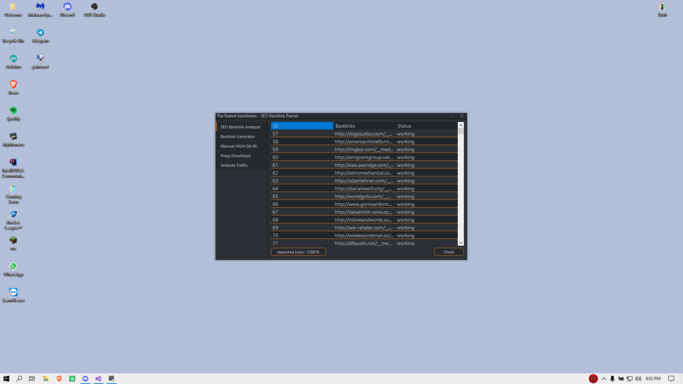Screen dimensions: 683x384
Task: Click the Imported Lines counter button
Action: tap(298, 252)
